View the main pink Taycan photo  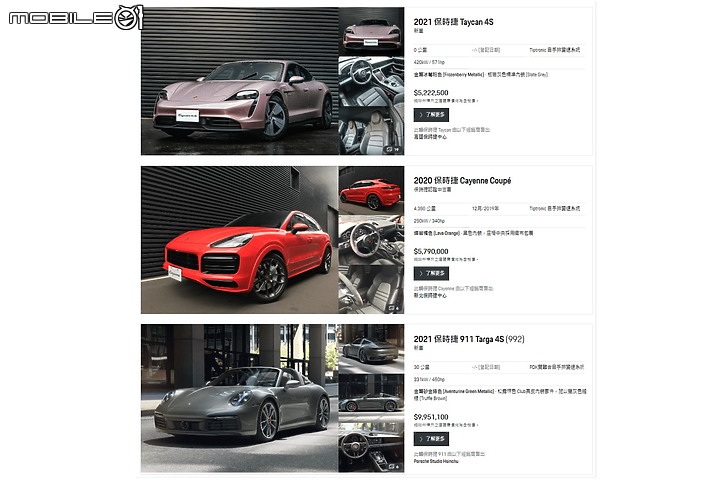tap(240, 81)
